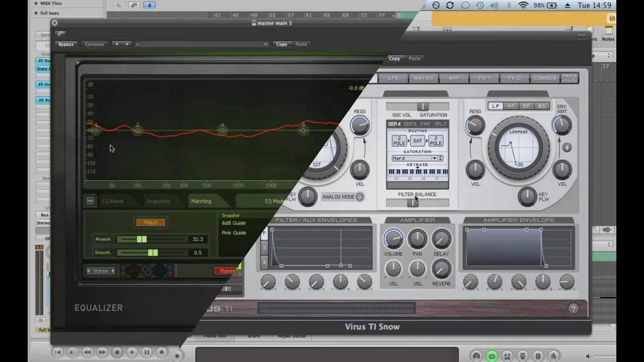Image resolution: width=644 pixels, height=362 pixels.
Task: Click Copy in master main 5 window
Action: (282, 44)
